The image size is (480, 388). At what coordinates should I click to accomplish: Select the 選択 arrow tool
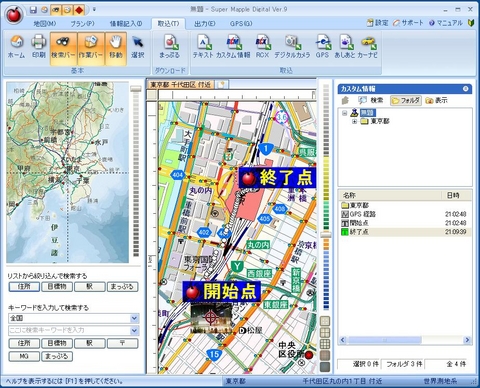(137, 47)
